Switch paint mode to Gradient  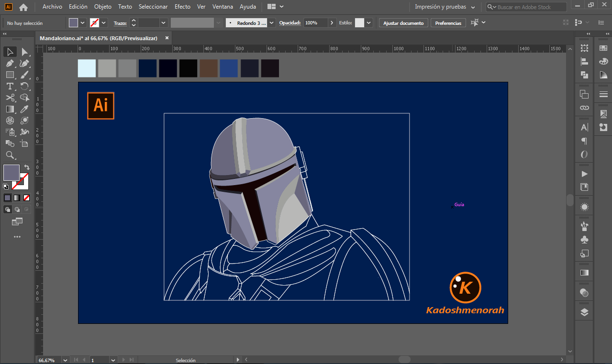click(17, 198)
